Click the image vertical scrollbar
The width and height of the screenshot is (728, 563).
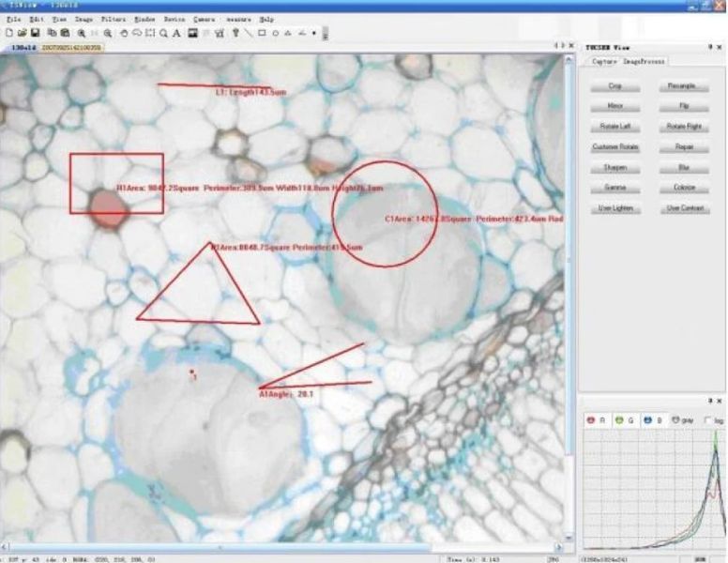pyautogui.click(x=569, y=297)
